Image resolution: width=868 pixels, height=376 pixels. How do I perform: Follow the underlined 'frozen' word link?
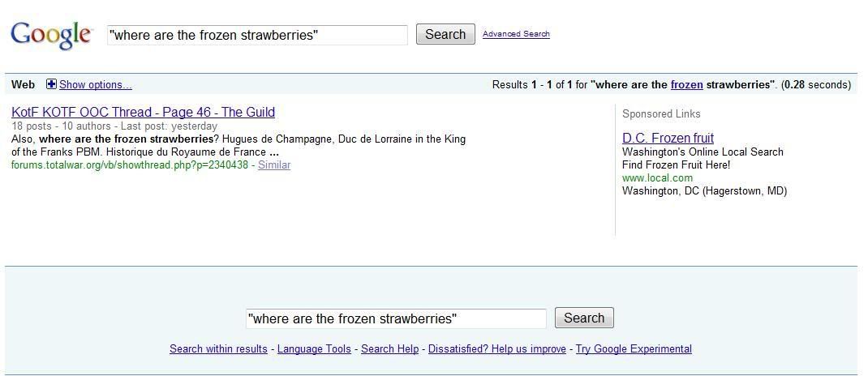pyautogui.click(x=686, y=84)
